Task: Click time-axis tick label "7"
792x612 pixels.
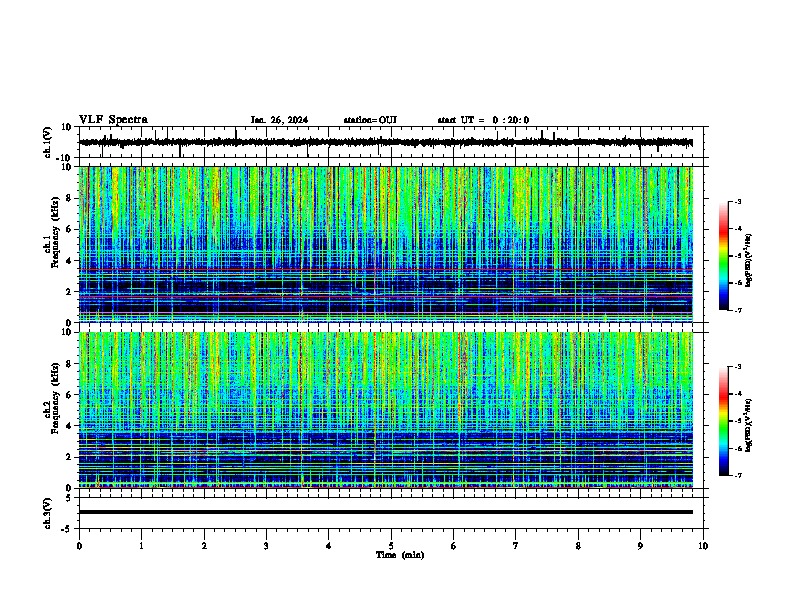Action: (x=516, y=546)
